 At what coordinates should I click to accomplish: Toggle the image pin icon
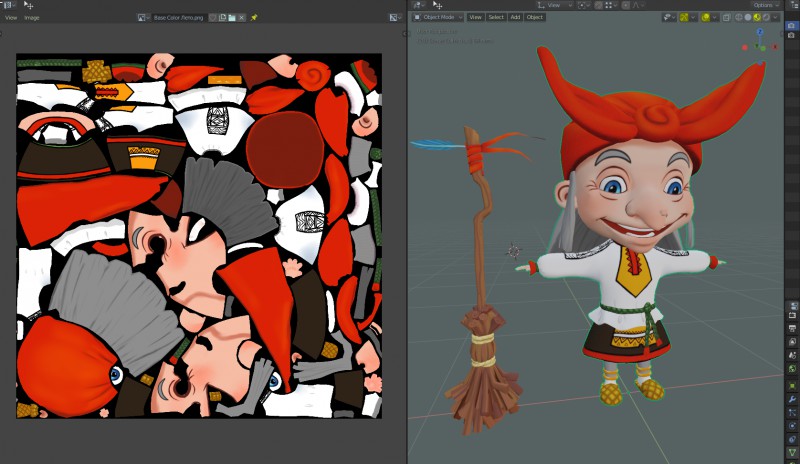254,17
